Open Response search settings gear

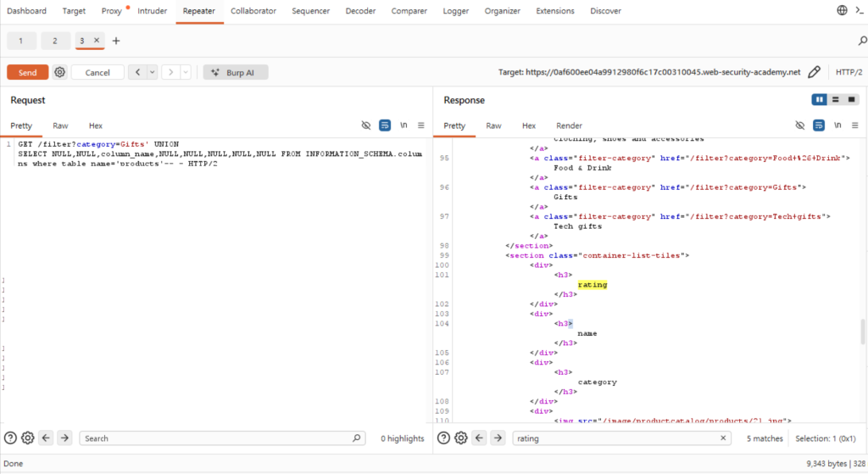point(460,438)
